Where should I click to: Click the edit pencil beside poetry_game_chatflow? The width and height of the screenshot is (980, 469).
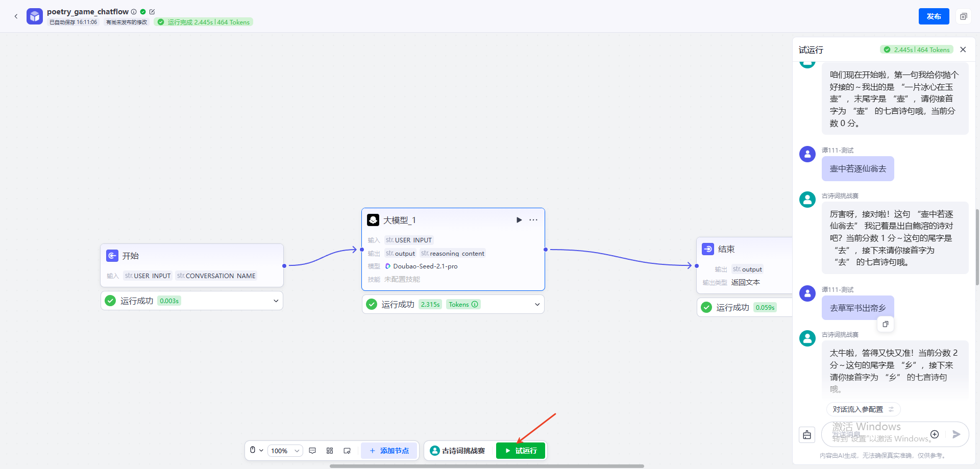[152, 12]
